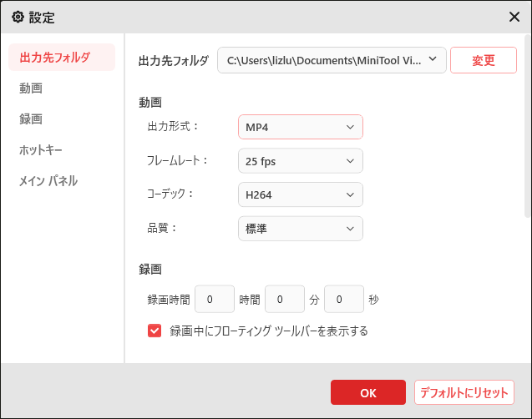Click the 録画 section heading in content
This screenshot has width=532, height=419.
click(x=150, y=269)
